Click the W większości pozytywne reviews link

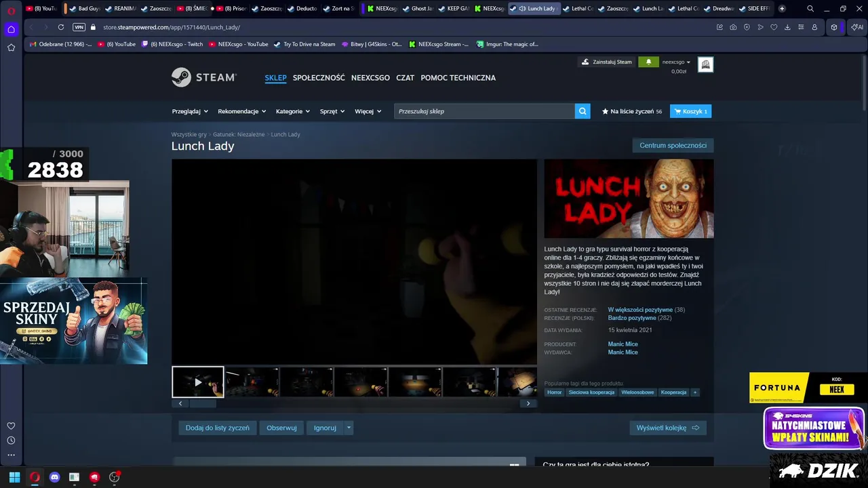point(640,310)
